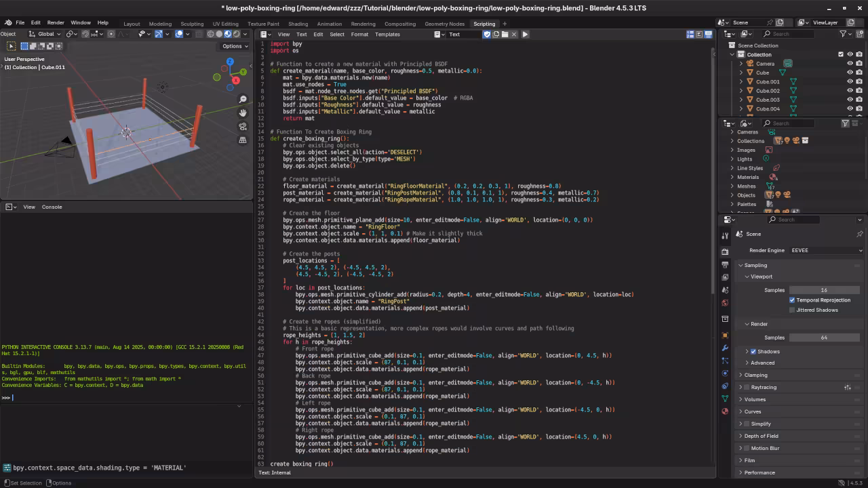Viewport: 868px width, 488px height.
Task: Toggle perspective/orthographic grid icon
Action: (x=243, y=140)
